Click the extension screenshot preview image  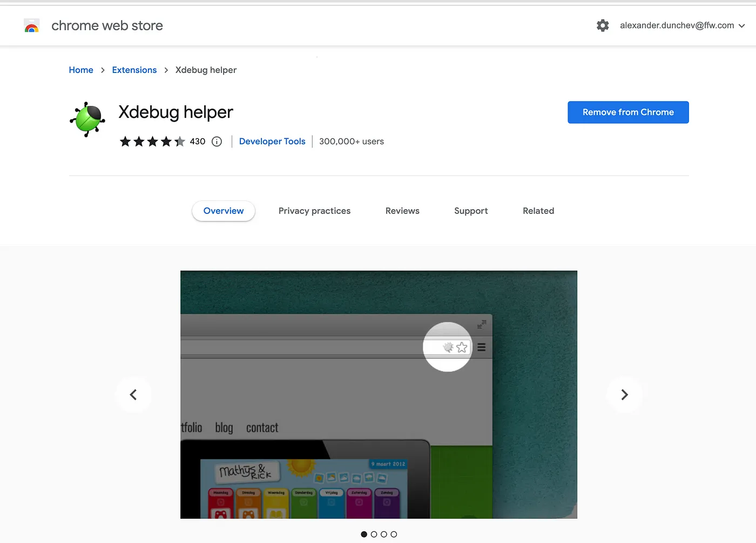[379, 394]
